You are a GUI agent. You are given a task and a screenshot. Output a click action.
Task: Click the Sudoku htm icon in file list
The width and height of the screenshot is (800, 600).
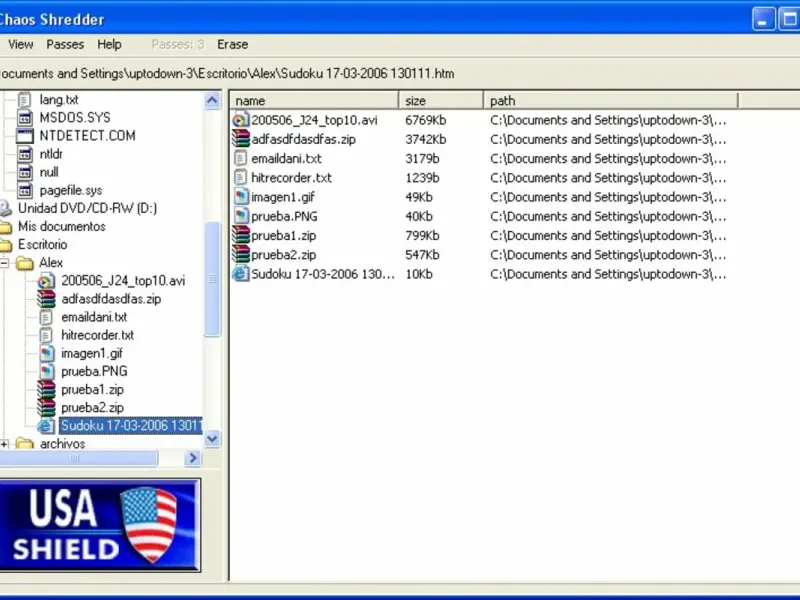[x=240, y=274]
